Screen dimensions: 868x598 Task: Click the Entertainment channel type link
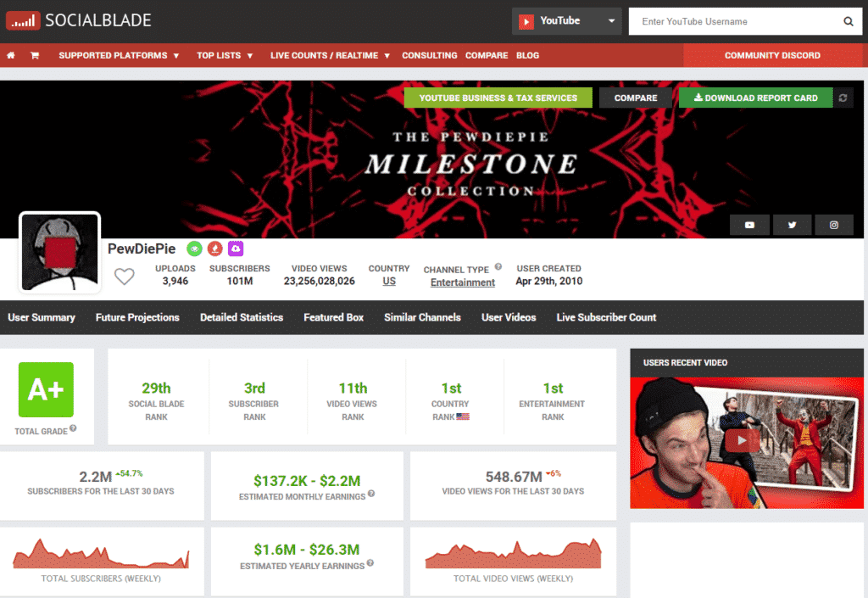coord(462,282)
